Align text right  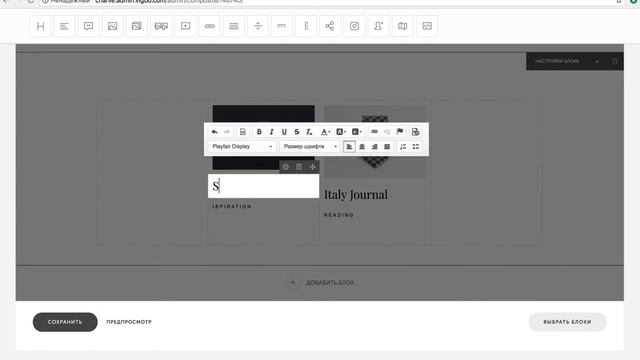pyautogui.click(x=375, y=147)
